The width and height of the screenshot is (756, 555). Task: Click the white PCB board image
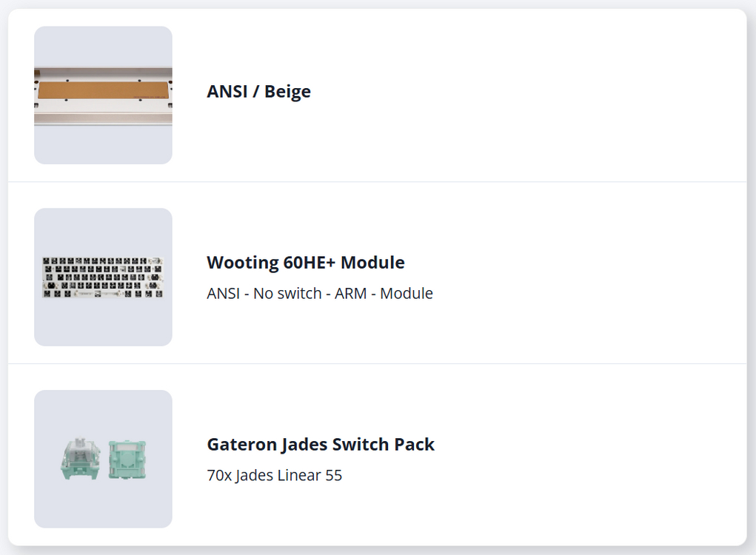pyautogui.click(x=103, y=277)
